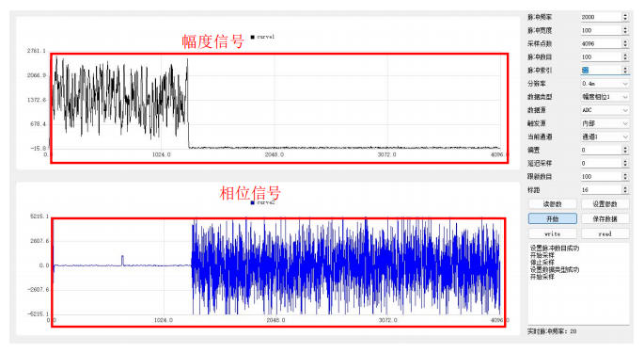The image size is (644, 353).
Task: Select the log line 设置脉冲数目成功
Action: [x=555, y=249]
